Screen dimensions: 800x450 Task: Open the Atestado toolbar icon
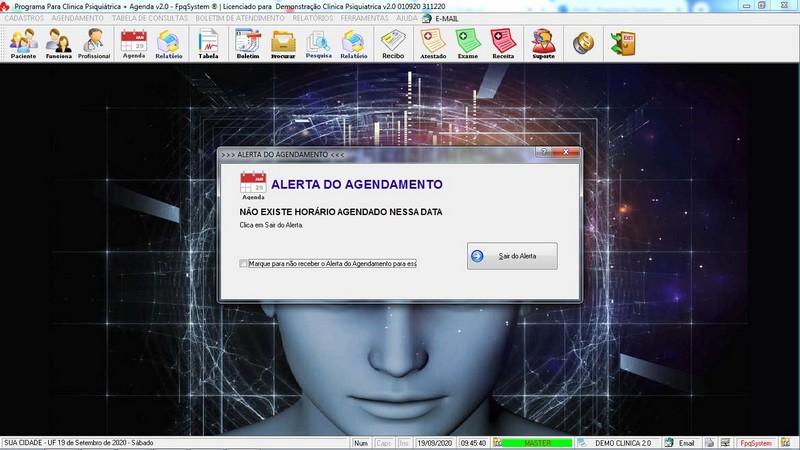[433, 44]
